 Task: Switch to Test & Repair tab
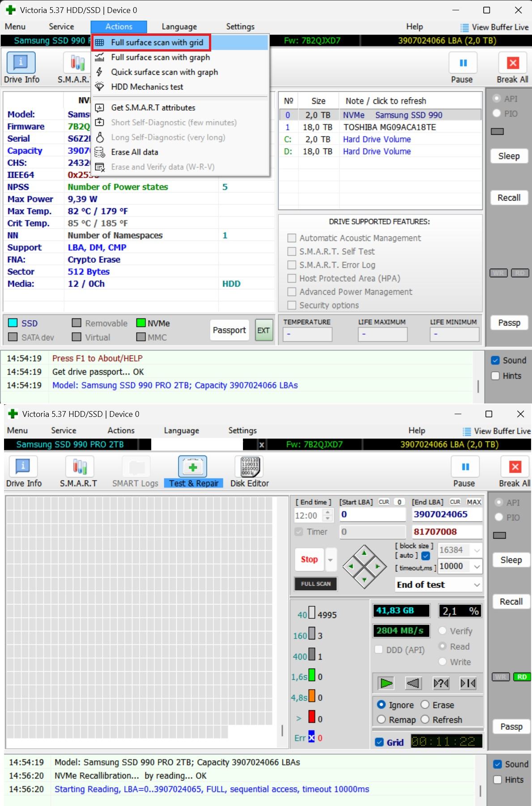click(x=194, y=472)
